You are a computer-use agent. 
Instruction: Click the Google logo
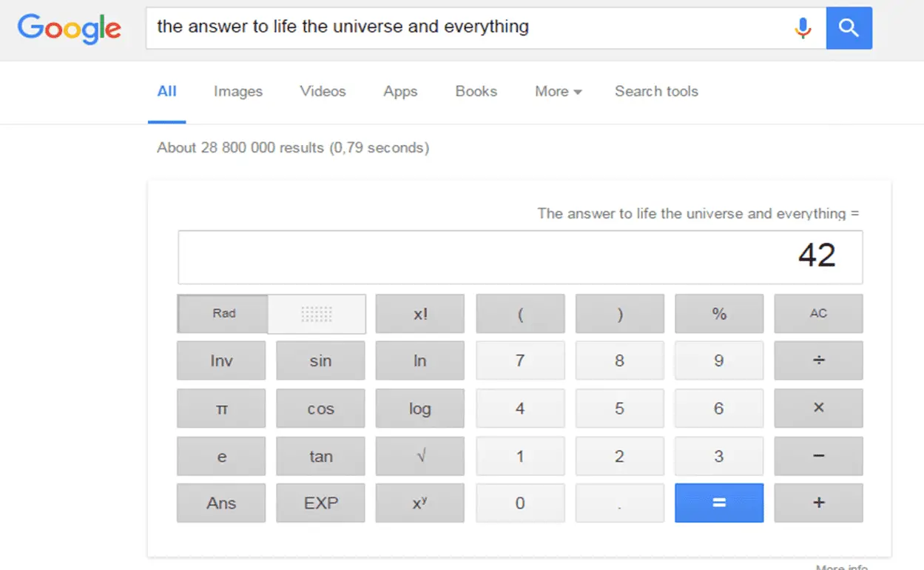click(x=70, y=28)
